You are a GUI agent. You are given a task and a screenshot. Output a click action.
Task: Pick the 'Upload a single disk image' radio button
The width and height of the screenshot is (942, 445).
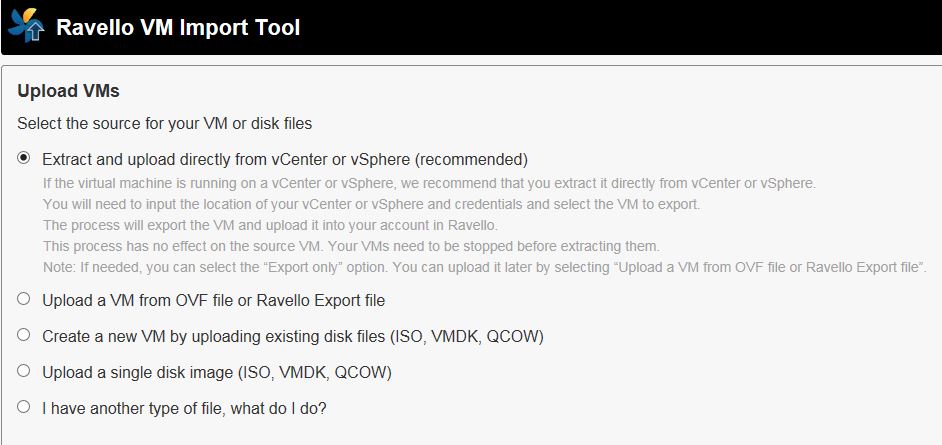(23, 371)
